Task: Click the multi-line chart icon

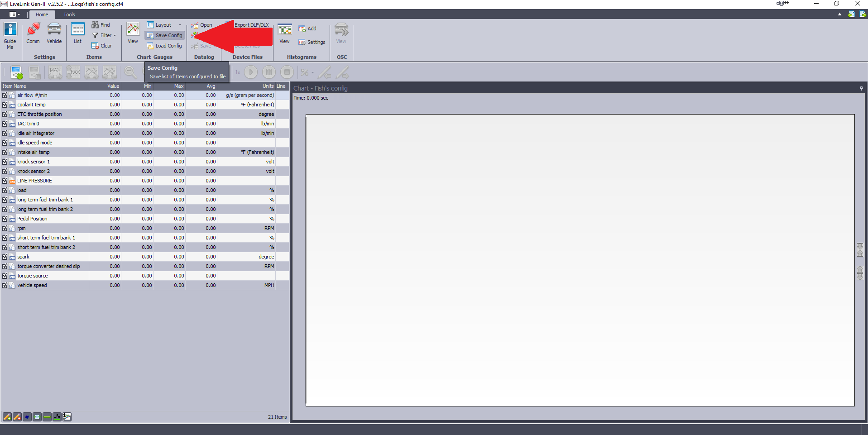Action: pyautogui.click(x=67, y=417)
